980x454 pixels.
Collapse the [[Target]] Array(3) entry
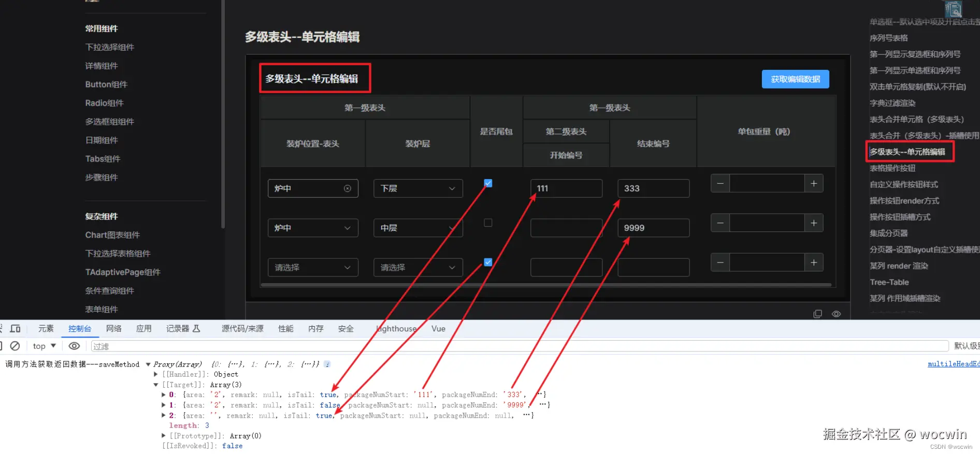156,385
